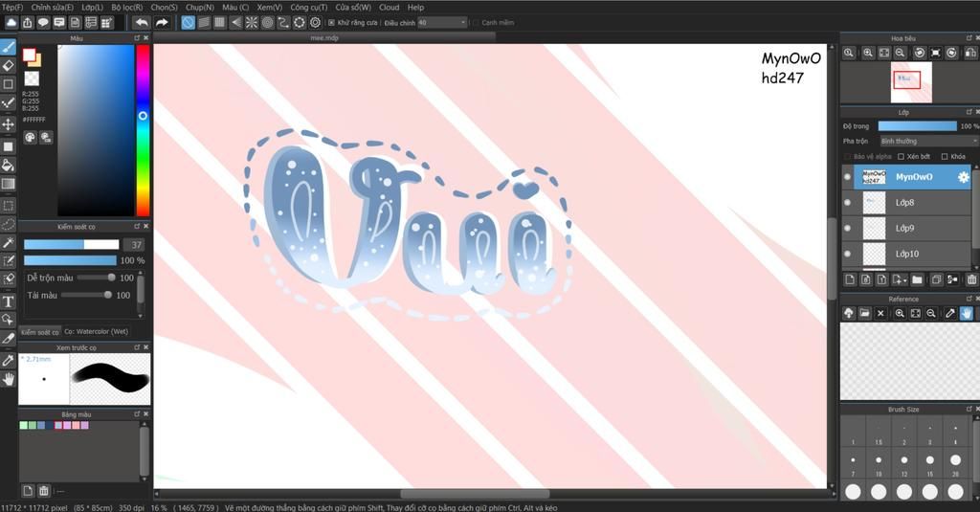
Task: Hide the Lớp8 layer
Action: (848, 203)
